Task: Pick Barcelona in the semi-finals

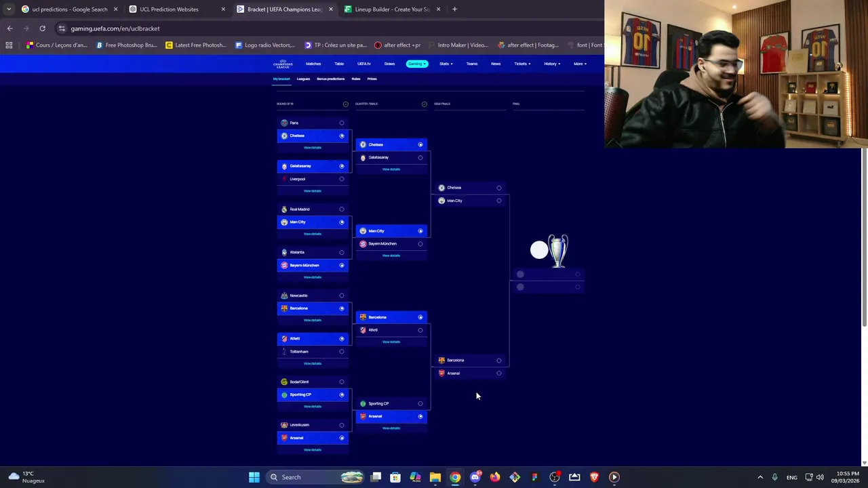Action: [x=470, y=361]
